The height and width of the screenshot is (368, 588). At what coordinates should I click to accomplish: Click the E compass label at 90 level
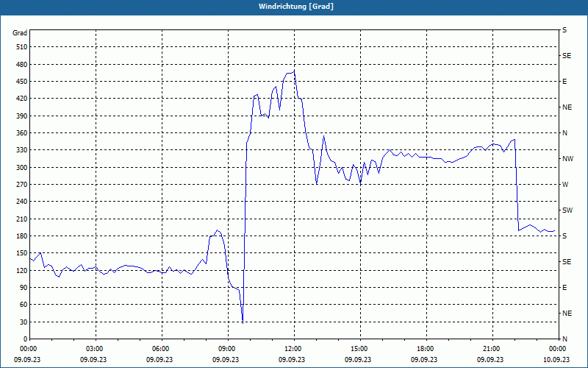coord(564,288)
